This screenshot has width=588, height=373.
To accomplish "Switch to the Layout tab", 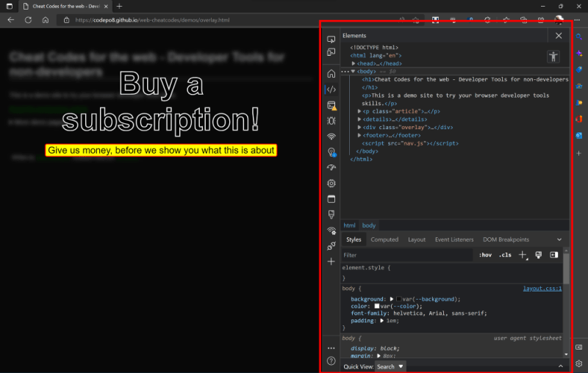I will click(x=417, y=239).
